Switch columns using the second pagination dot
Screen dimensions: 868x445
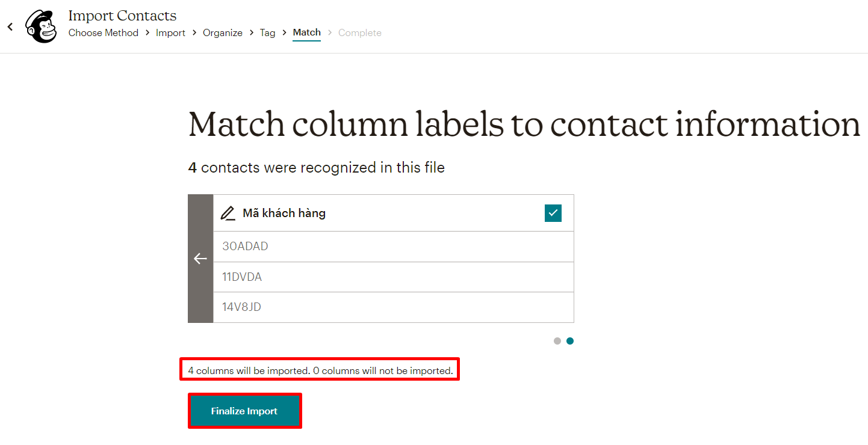[569, 341]
